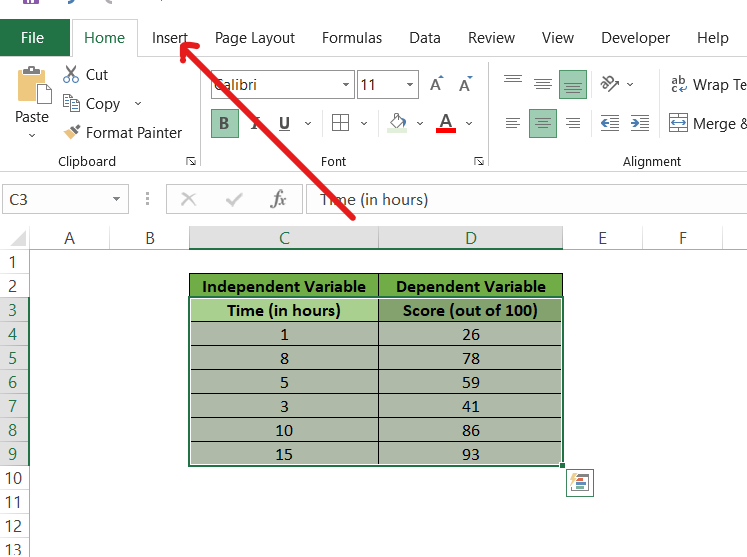Toggle Center horizontal alignment
This screenshot has width=747, height=557.
click(543, 124)
